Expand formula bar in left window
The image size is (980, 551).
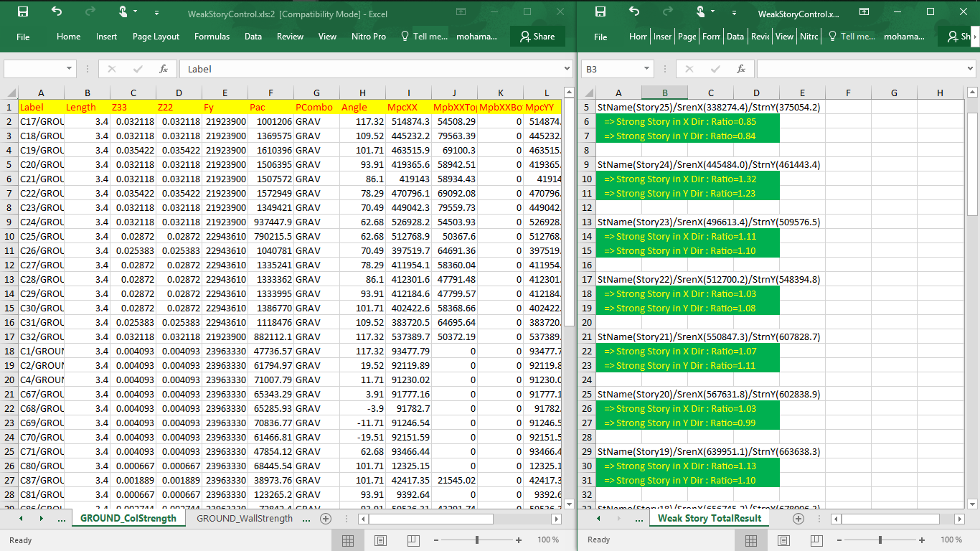pos(567,69)
